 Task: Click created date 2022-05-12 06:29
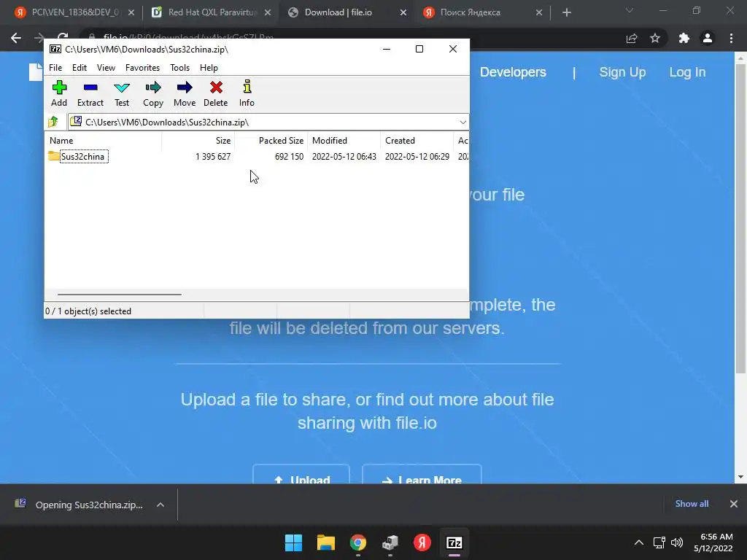tap(417, 157)
